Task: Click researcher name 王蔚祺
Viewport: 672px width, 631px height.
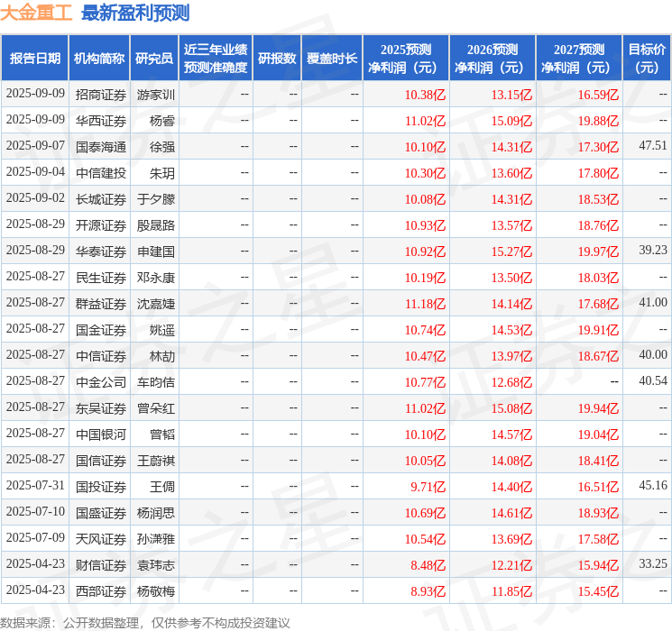Action: (156, 461)
